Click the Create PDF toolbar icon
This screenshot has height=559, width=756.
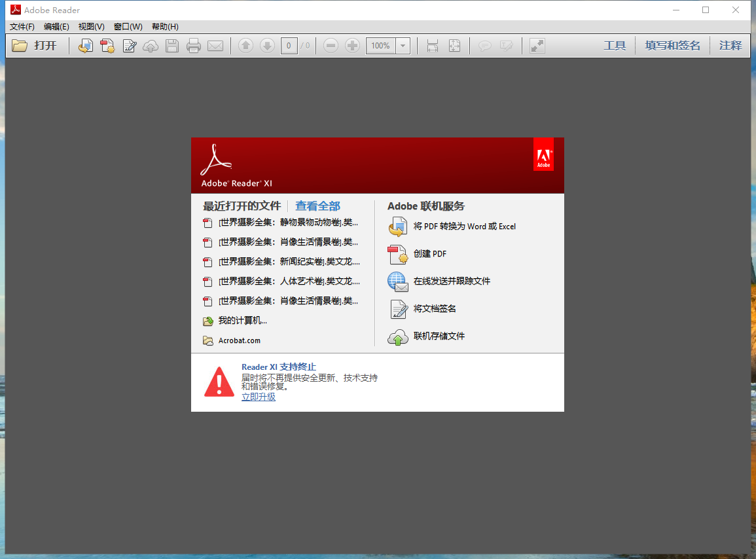click(107, 46)
